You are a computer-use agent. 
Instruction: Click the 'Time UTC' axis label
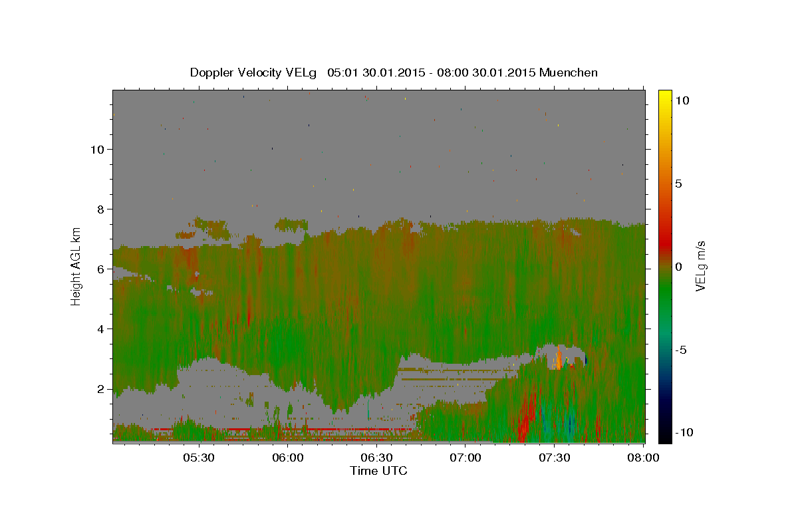(378, 471)
